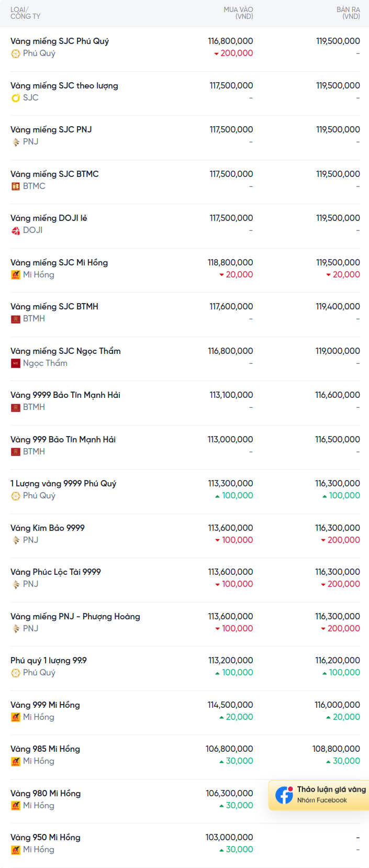Click the Vàng miếng SJC theo lượng title
369x868 pixels.
click(x=64, y=85)
